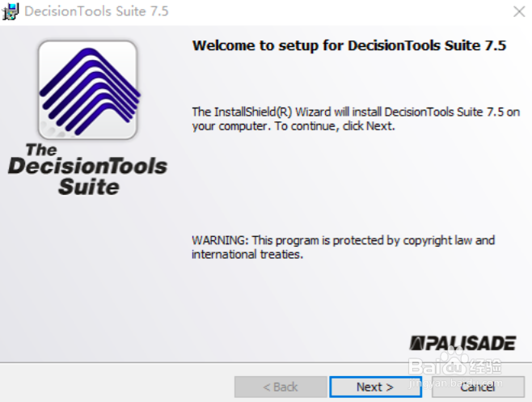Viewport: 532px width, 402px height.
Task: Click the slanted mark left of PALISADE text
Action: (417, 343)
